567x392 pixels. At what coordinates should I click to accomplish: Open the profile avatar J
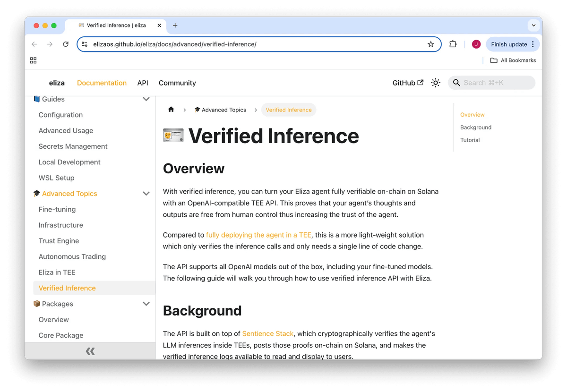pyautogui.click(x=476, y=44)
